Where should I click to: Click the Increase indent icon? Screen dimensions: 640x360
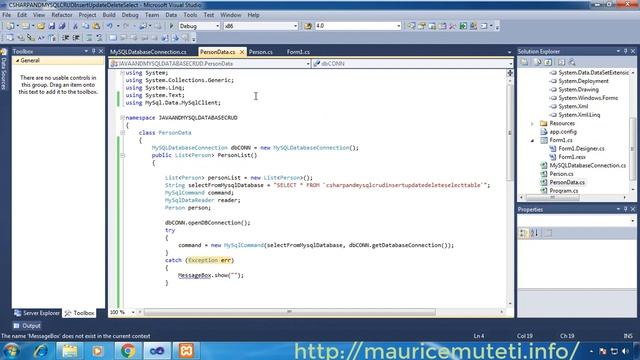click(x=76, y=38)
